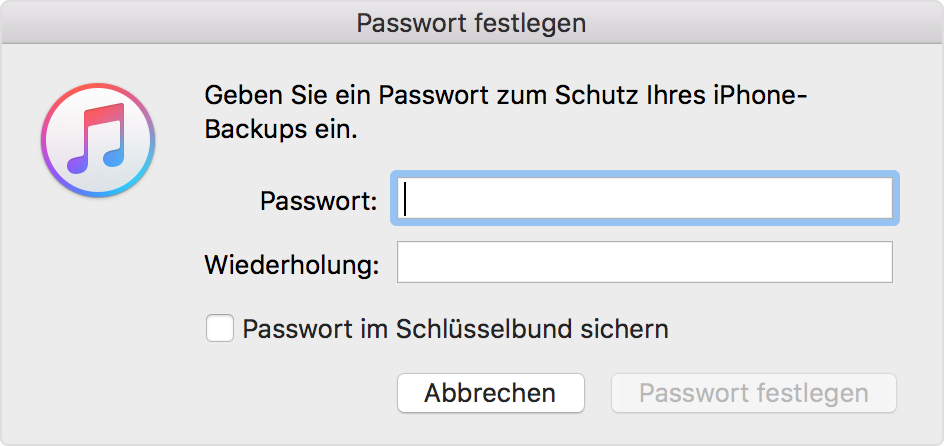
Task: Click the "Geben Sie ein Passwort" instruction text
Action: (320, 97)
